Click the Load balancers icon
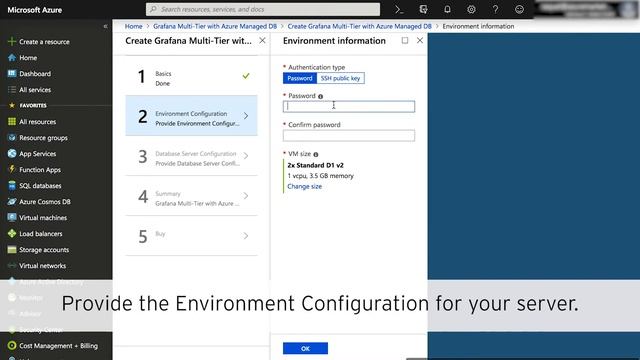This screenshot has width=640, height=360. [12, 233]
